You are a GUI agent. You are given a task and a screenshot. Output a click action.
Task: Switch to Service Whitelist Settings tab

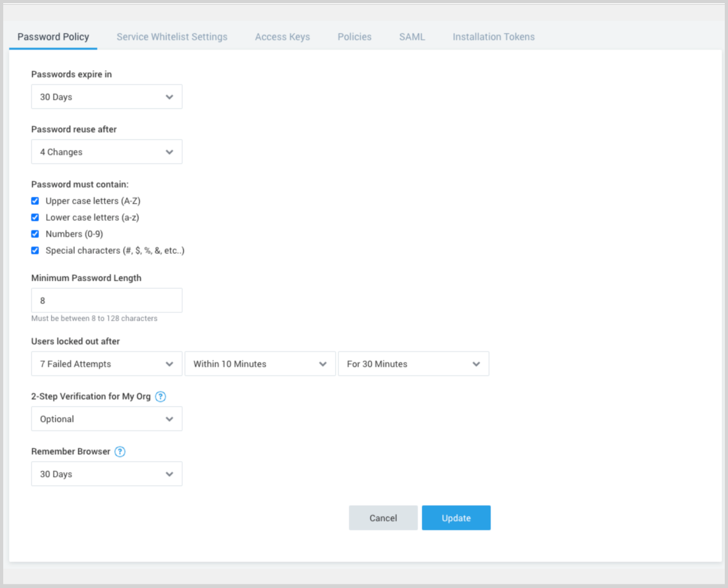coord(172,37)
